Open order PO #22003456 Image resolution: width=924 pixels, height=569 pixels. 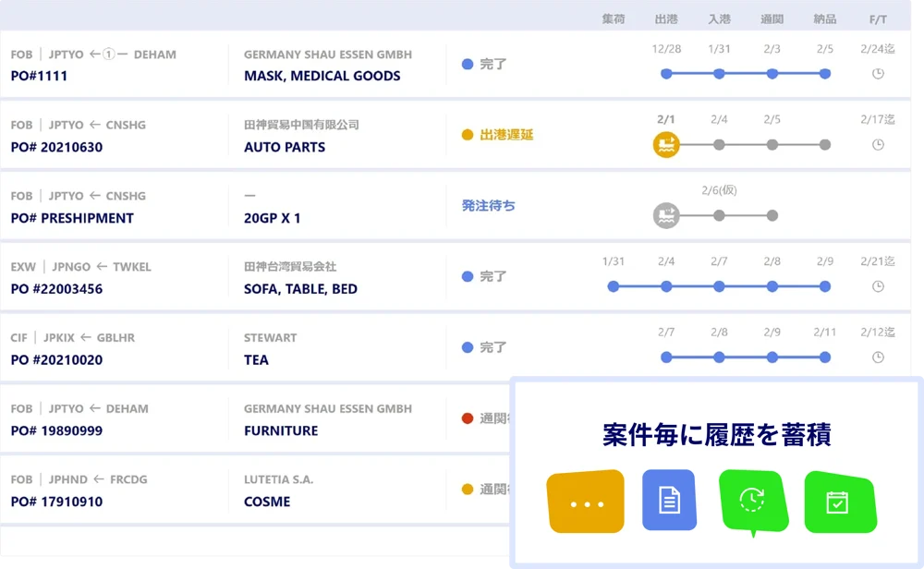(x=56, y=289)
